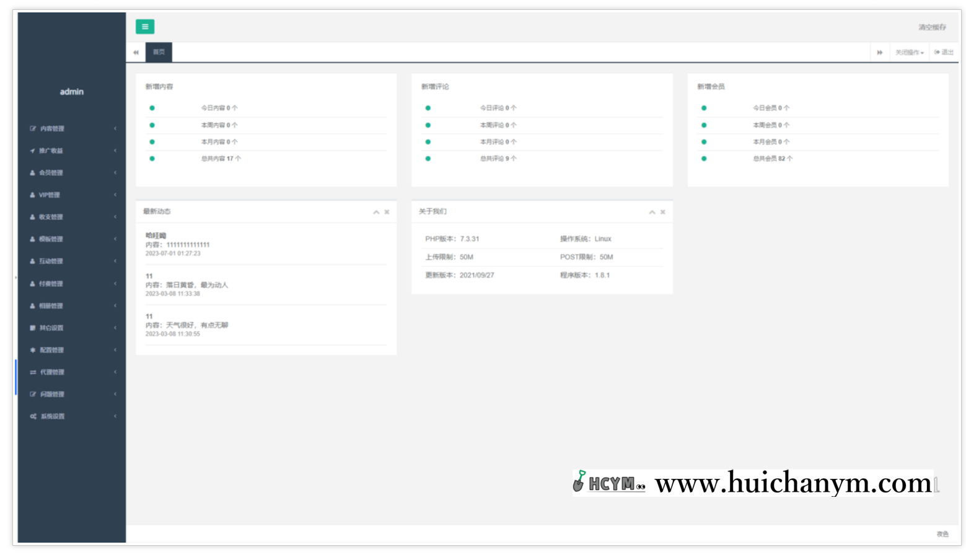Select the 首页 tab
Viewport: 966px width, 560px height.
[159, 53]
